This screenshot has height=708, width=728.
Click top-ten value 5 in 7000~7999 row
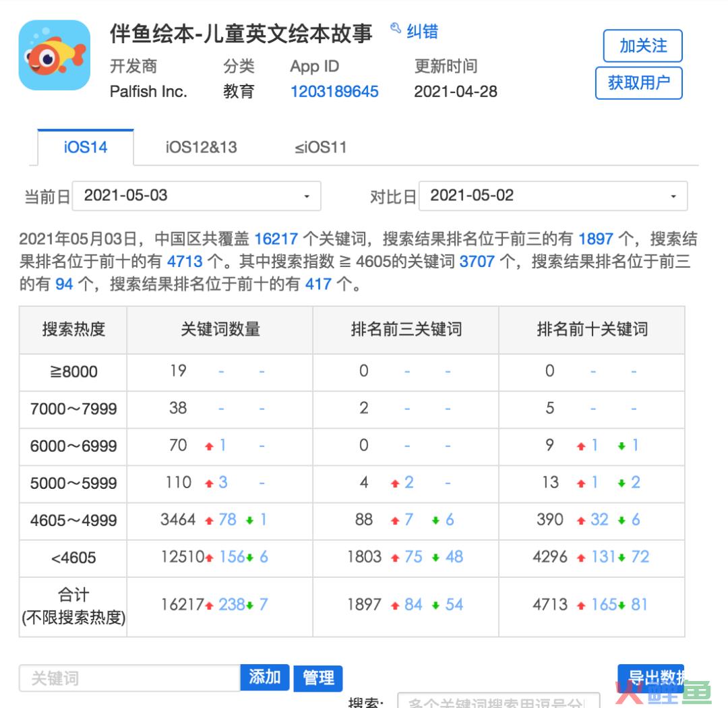550,408
